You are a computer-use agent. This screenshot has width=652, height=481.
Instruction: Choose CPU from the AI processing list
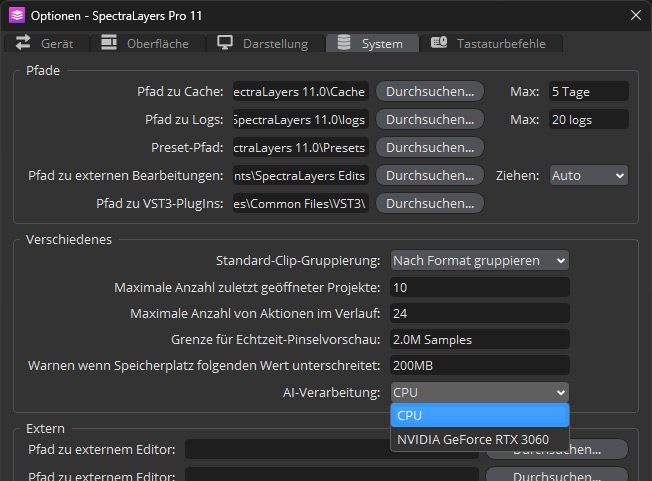479,415
